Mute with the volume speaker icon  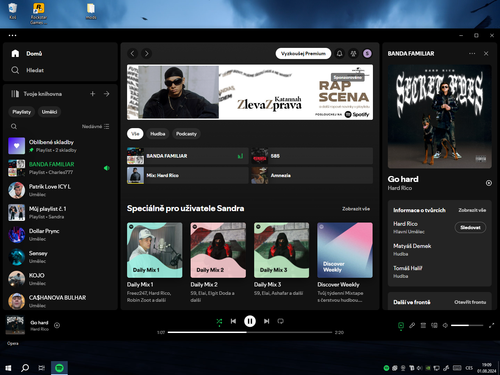(445, 325)
